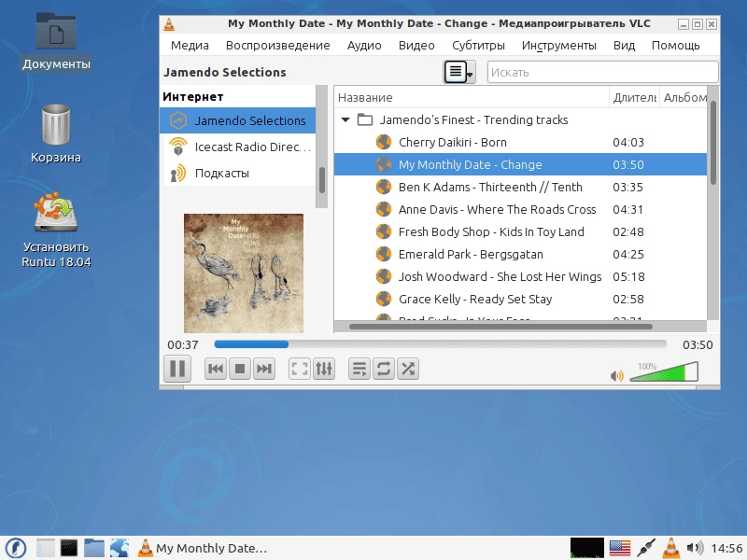747x560 pixels.
Task: Open the Помощь menu
Action: pos(675,45)
